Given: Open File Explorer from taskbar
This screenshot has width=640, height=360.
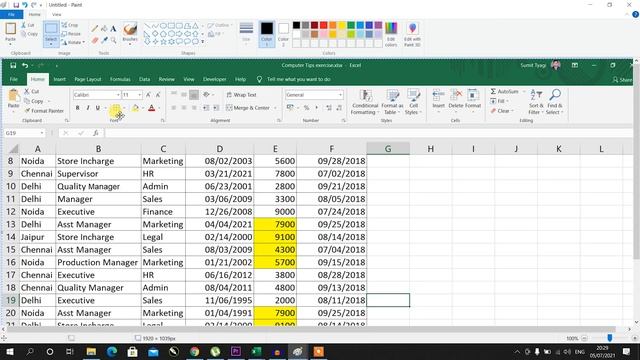Looking at the screenshot, I should coord(91,351).
